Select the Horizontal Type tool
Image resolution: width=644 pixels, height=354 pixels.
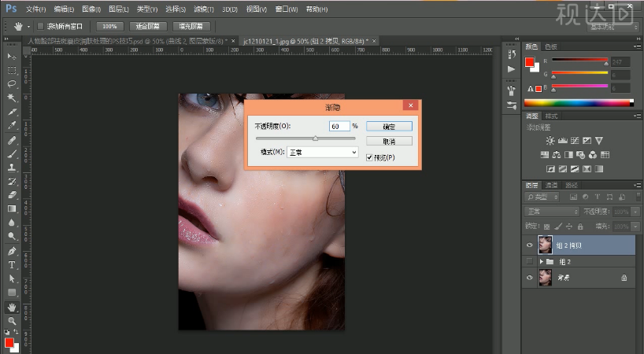pyautogui.click(x=12, y=265)
